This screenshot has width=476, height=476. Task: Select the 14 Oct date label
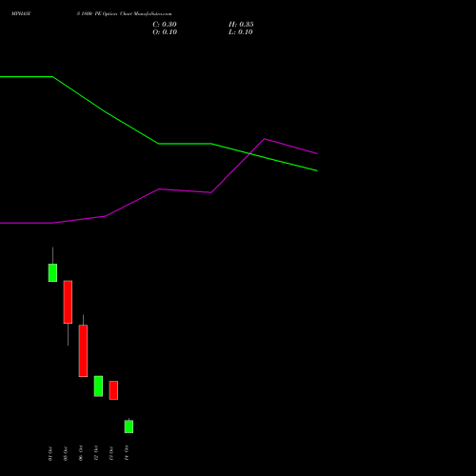[127, 453]
